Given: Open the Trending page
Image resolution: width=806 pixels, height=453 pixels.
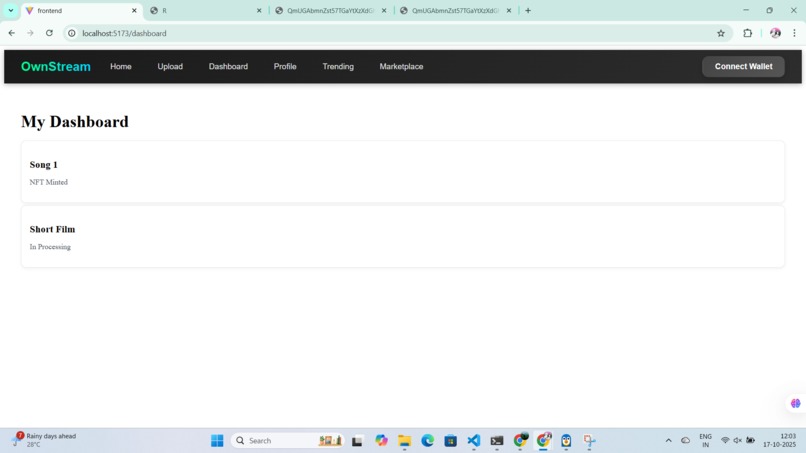Looking at the screenshot, I should click(x=338, y=66).
